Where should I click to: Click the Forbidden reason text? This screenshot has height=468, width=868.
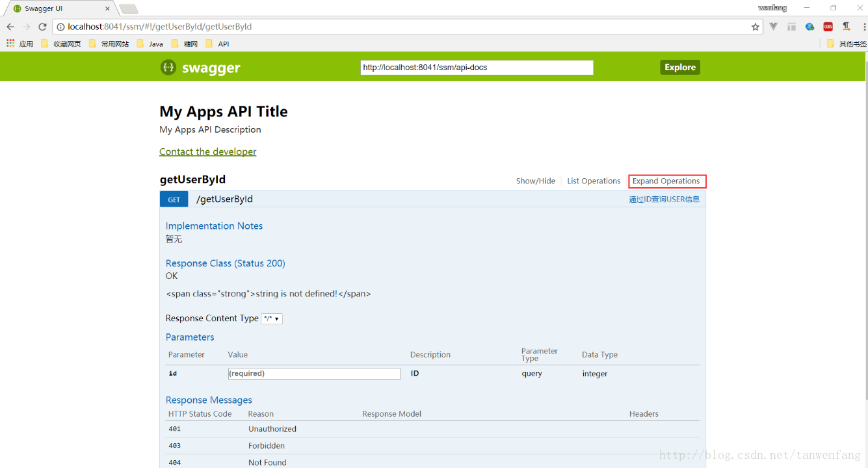pyautogui.click(x=267, y=446)
